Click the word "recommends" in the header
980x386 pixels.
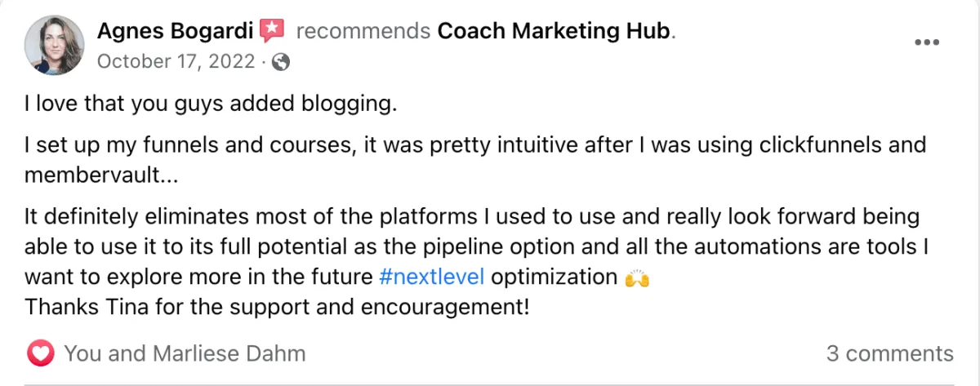coord(363,32)
